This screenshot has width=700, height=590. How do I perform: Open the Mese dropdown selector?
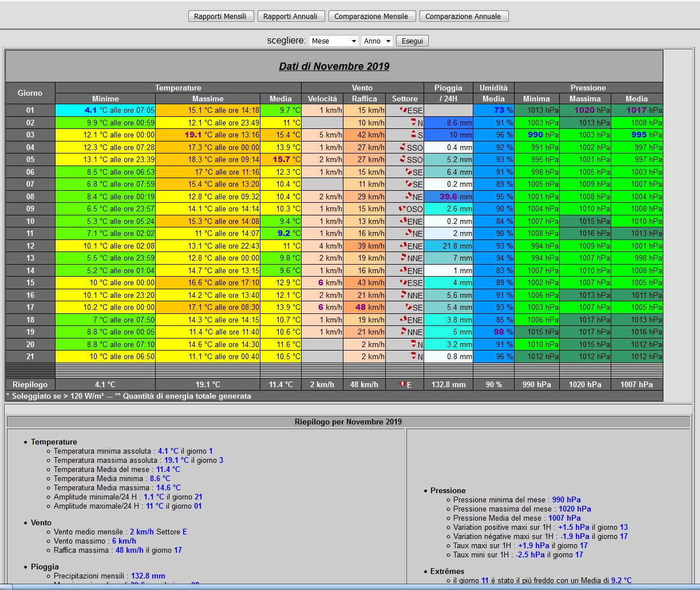(334, 41)
